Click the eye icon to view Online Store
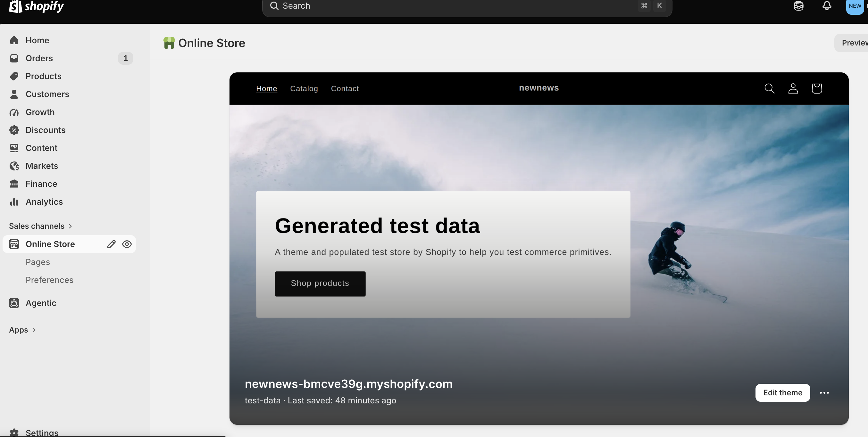868x437 pixels. 127,244
